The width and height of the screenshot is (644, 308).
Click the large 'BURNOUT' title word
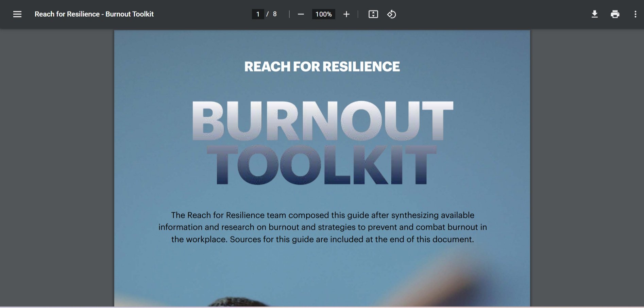tap(322, 120)
